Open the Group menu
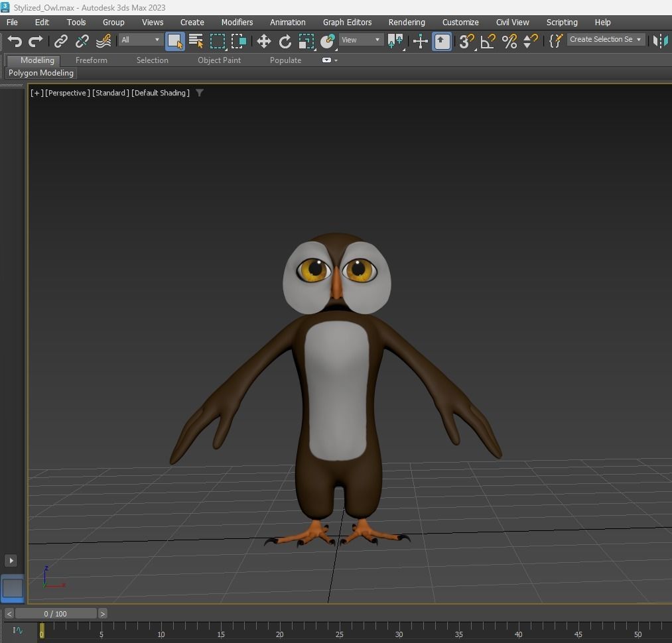The width and height of the screenshot is (672, 643). (x=113, y=23)
